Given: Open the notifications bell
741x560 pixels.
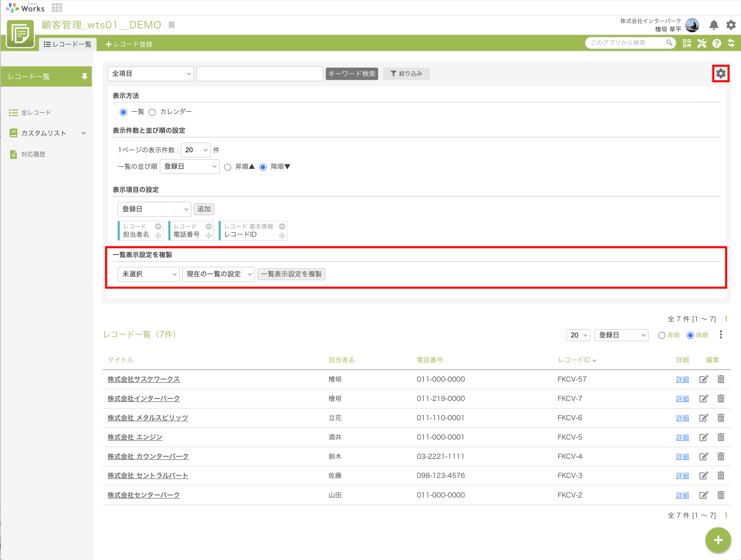Looking at the screenshot, I should [x=714, y=25].
